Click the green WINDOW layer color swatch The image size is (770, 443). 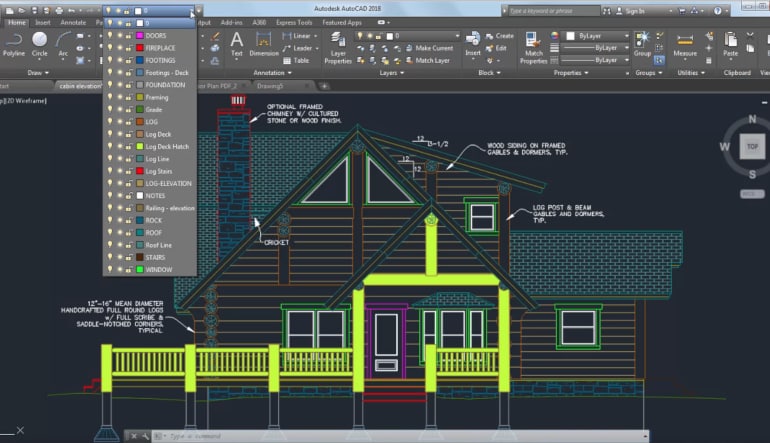[x=139, y=269]
